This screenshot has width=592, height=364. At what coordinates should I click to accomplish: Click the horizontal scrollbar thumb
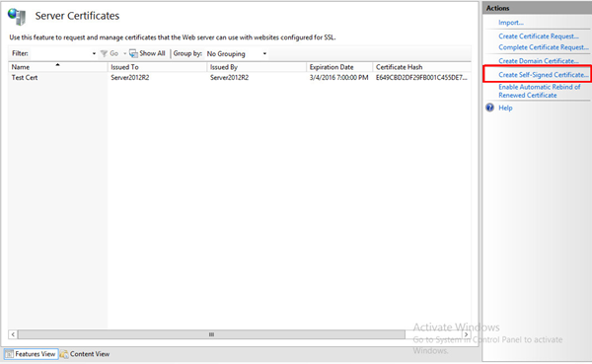click(211, 334)
